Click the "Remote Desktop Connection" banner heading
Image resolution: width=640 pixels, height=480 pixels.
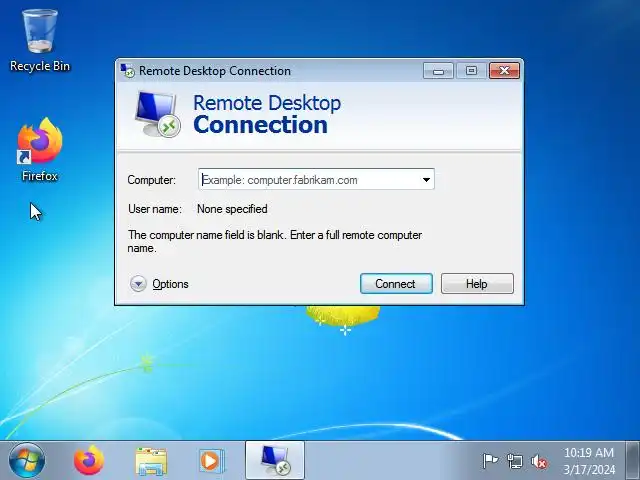(x=267, y=114)
